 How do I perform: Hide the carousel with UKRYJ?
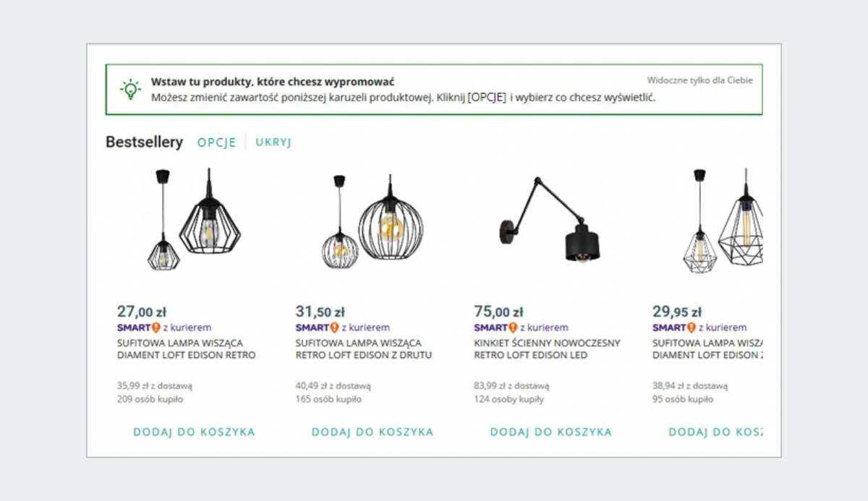(x=273, y=142)
